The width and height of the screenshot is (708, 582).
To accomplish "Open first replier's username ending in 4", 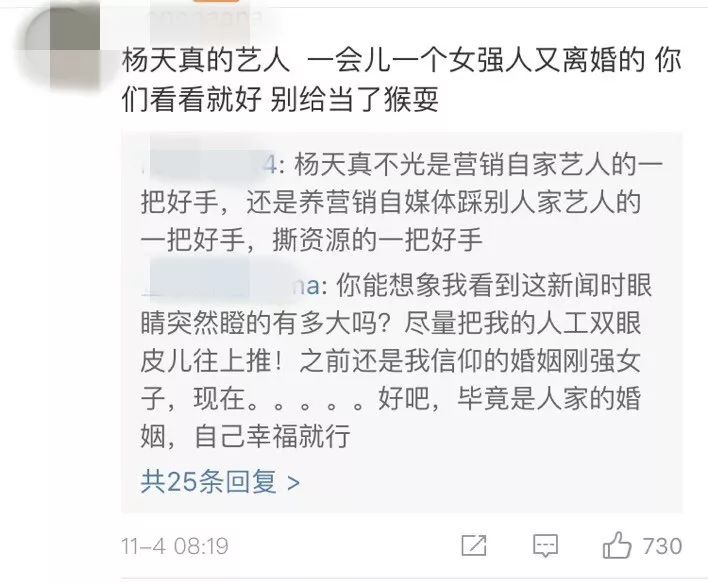I will [209, 165].
